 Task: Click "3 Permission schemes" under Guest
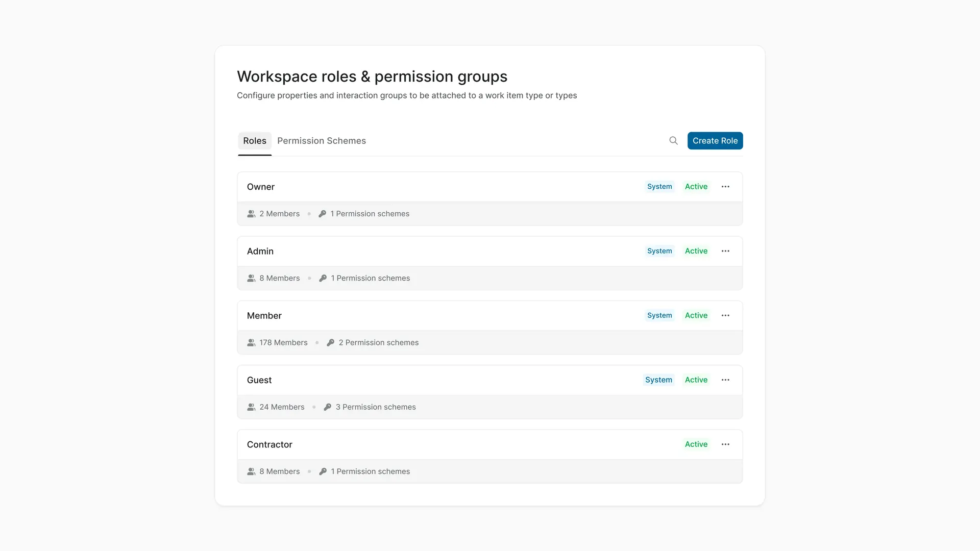click(x=376, y=407)
